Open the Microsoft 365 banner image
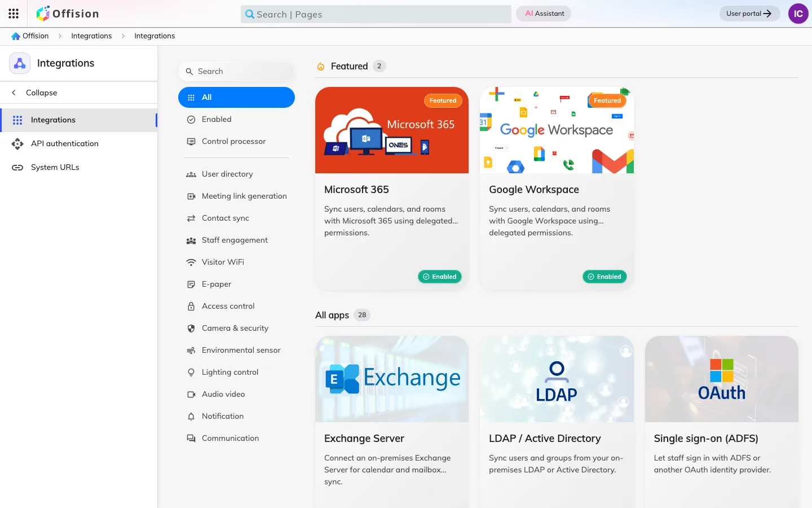The image size is (812, 508). click(392, 130)
